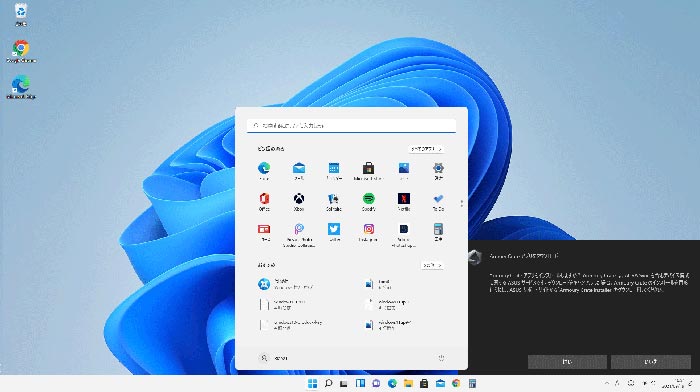Open the red News app in pinned

point(264,232)
